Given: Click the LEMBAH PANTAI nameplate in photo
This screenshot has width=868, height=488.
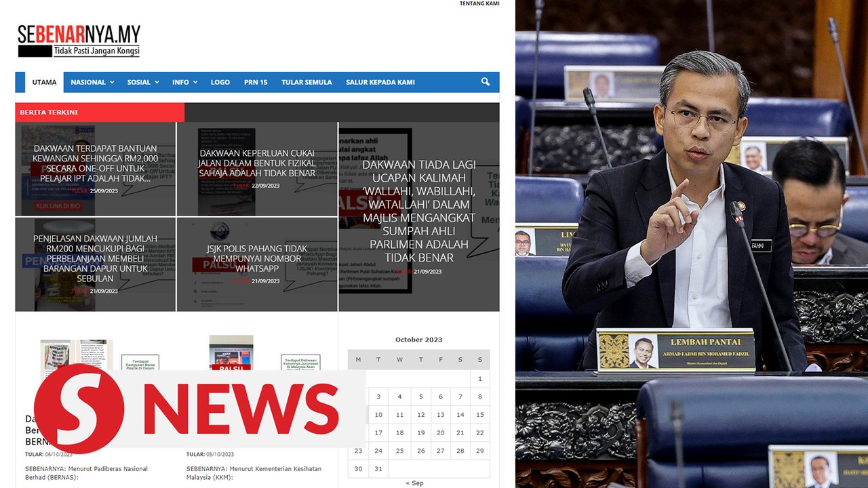Looking at the screenshot, I should click(676, 350).
